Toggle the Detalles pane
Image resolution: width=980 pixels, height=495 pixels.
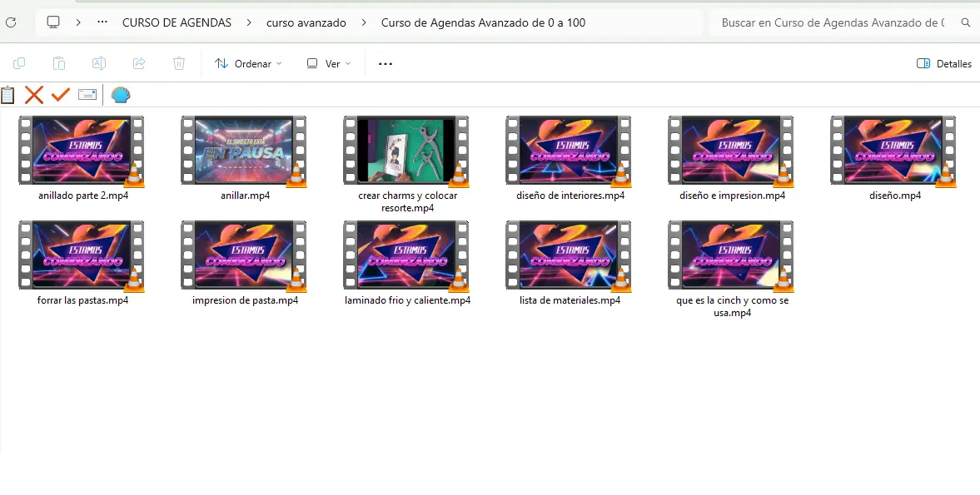(x=944, y=63)
